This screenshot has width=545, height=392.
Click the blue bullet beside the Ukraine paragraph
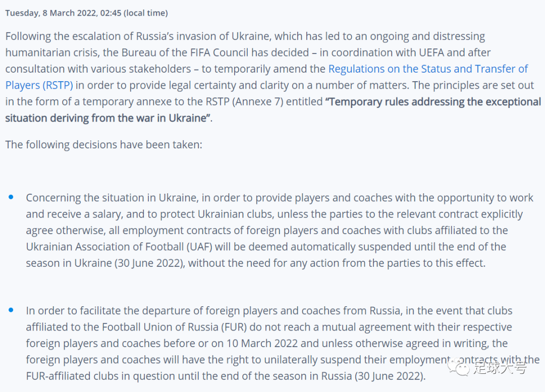click(11, 197)
